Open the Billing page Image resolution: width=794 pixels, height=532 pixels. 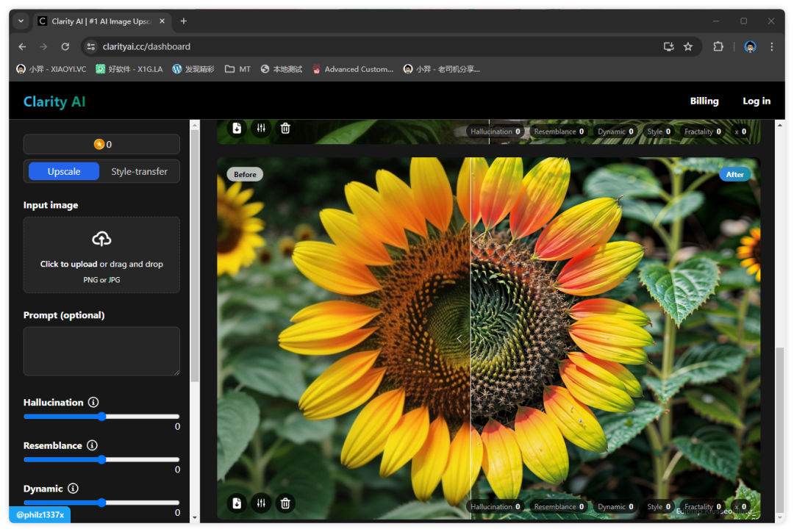click(704, 101)
